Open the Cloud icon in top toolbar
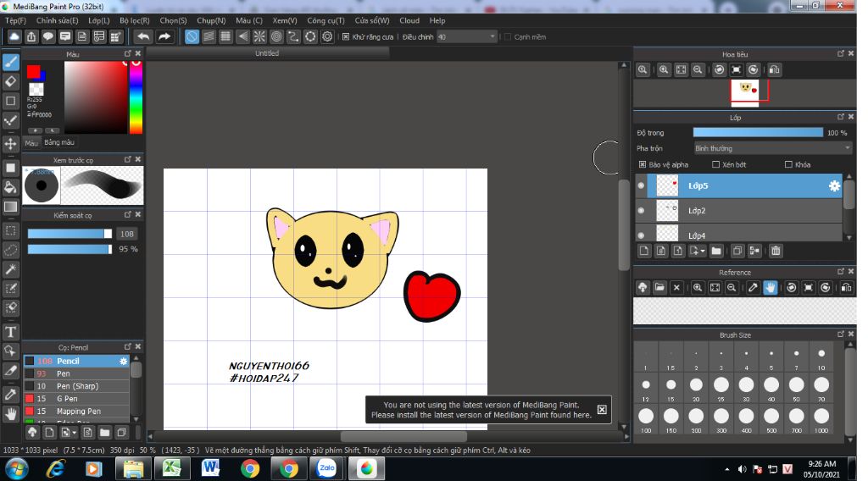The height and width of the screenshot is (481, 868). point(14,37)
